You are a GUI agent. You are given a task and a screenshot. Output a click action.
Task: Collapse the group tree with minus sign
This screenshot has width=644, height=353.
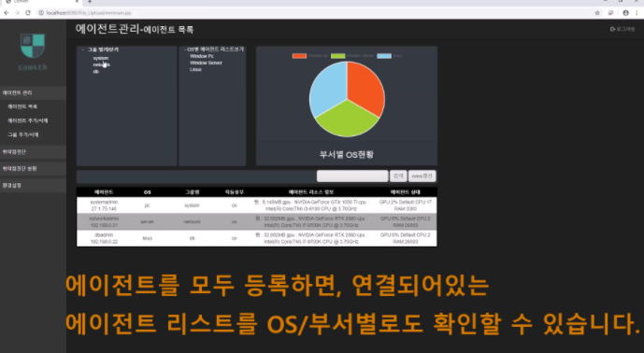(x=83, y=49)
